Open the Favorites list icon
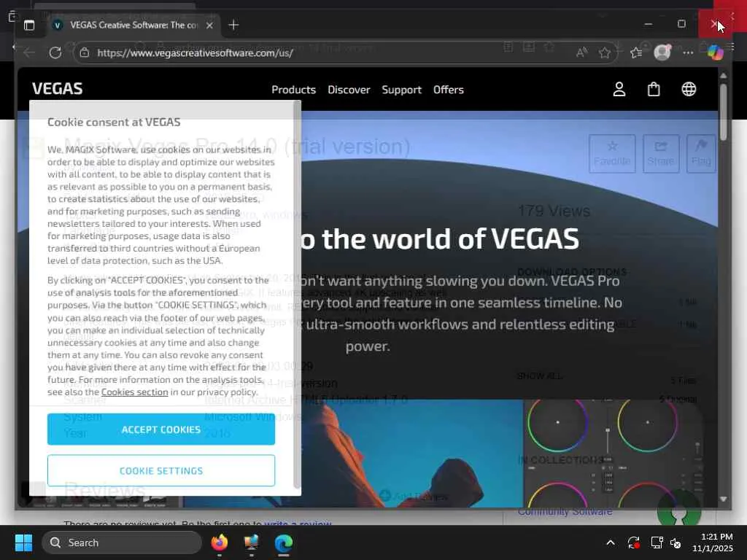Image resolution: width=747 pixels, height=560 pixels. pyautogui.click(x=636, y=52)
